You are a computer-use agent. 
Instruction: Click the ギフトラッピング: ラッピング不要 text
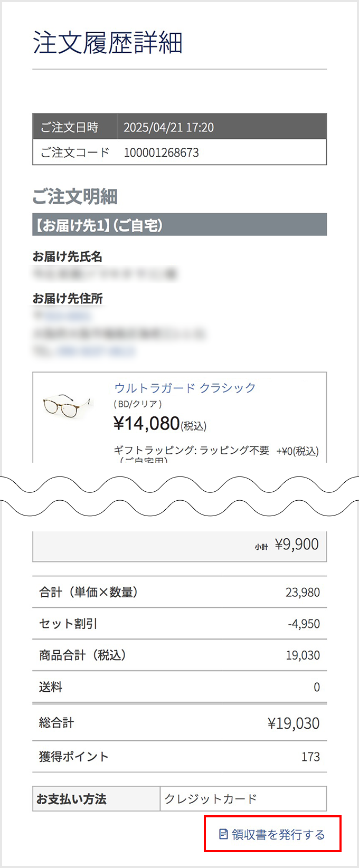pyautogui.click(x=192, y=450)
